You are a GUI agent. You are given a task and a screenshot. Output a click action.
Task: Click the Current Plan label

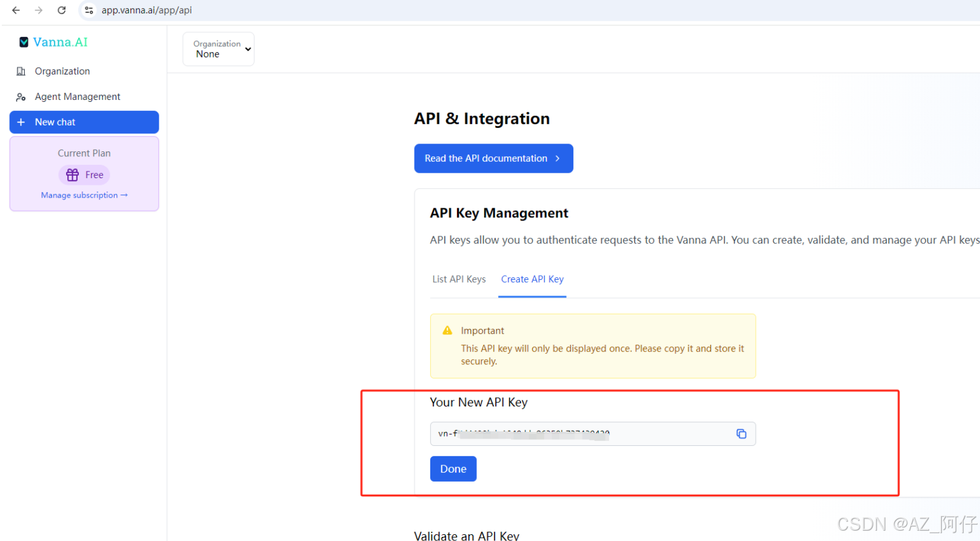[x=84, y=153]
